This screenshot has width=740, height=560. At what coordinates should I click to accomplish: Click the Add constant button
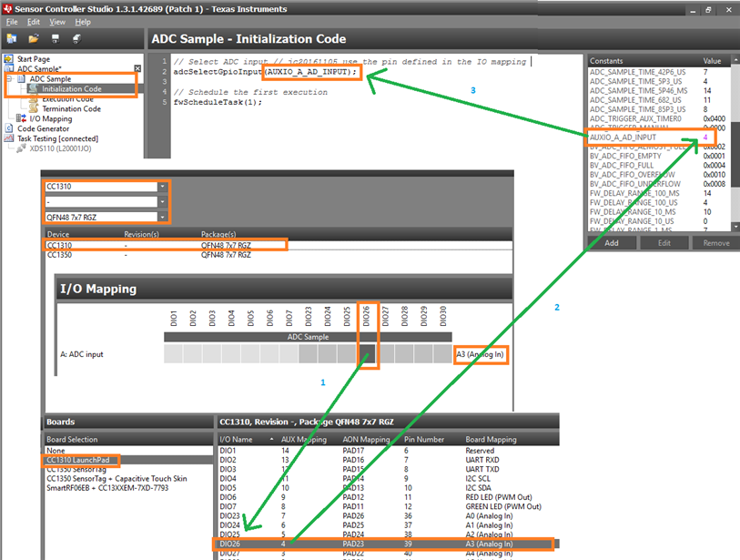[611, 243]
